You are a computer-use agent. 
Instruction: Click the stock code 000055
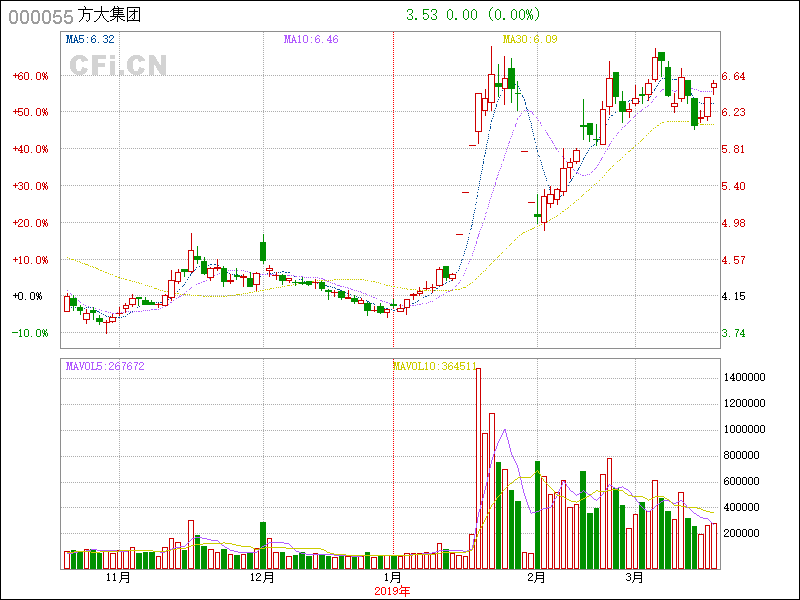pos(40,16)
